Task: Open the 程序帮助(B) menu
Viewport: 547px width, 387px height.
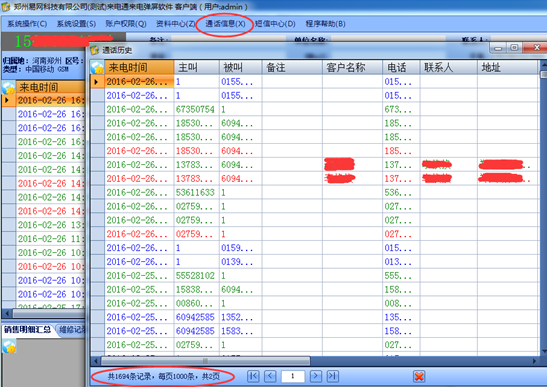Action: click(x=325, y=24)
